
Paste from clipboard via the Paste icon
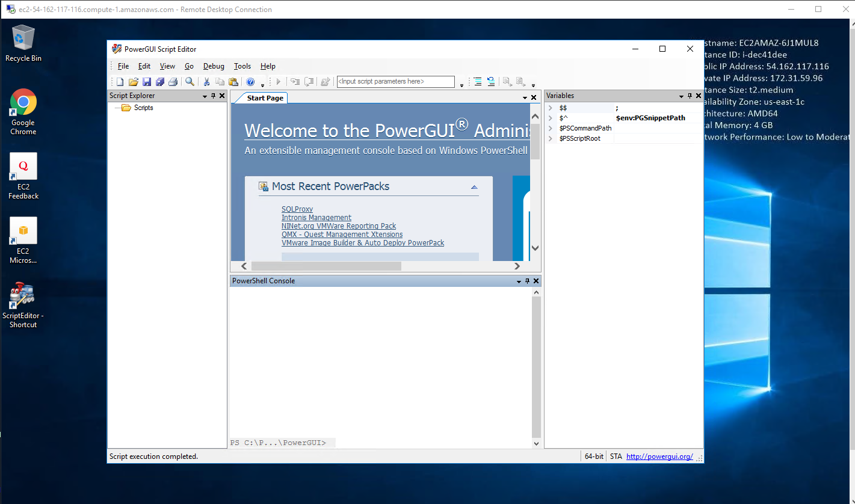tap(234, 82)
